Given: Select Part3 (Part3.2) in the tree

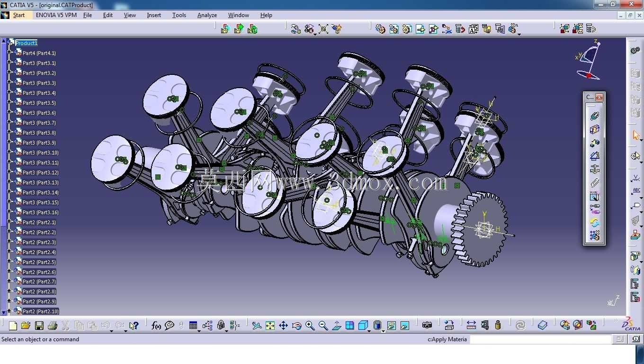Looking at the screenshot, I should tap(39, 73).
